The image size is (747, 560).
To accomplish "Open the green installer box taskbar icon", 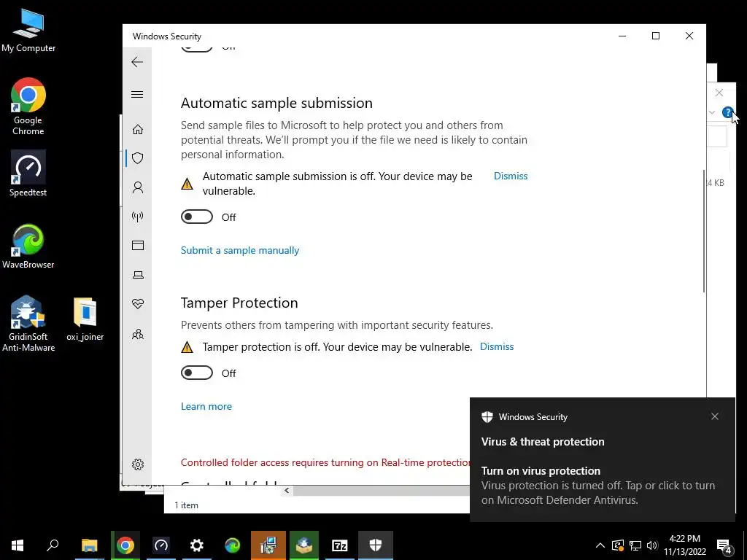I will point(304,545).
